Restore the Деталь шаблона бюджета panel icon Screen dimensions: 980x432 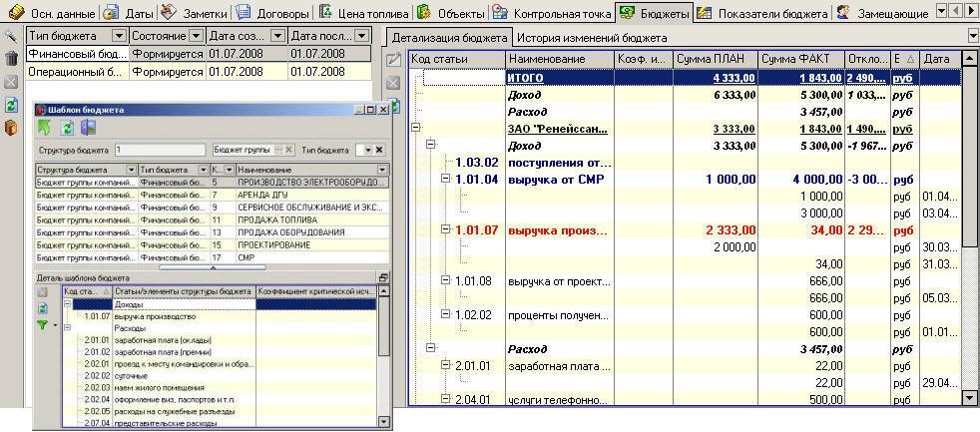click(x=384, y=277)
